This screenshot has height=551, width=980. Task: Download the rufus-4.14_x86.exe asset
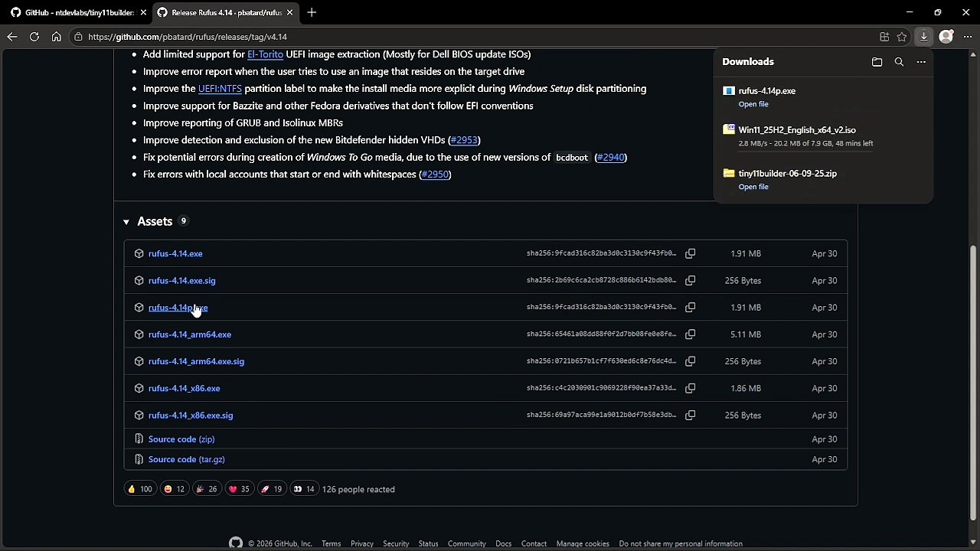(185, 388)
